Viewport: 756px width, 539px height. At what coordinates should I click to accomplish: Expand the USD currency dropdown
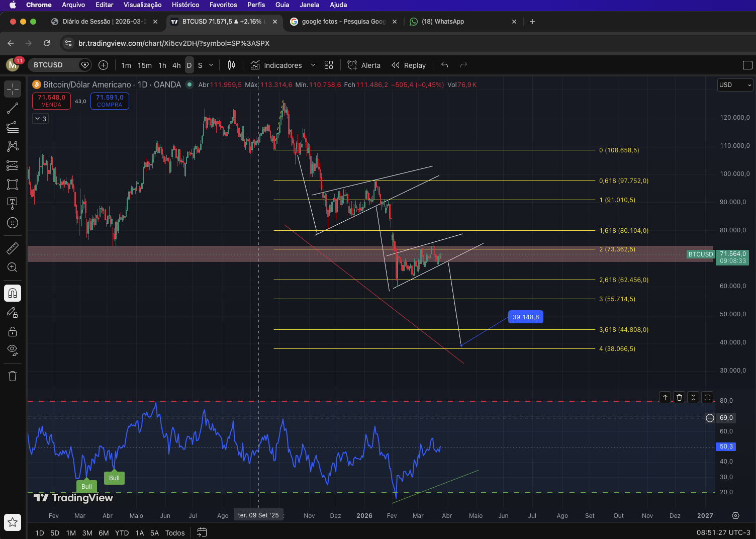[735, 85]
